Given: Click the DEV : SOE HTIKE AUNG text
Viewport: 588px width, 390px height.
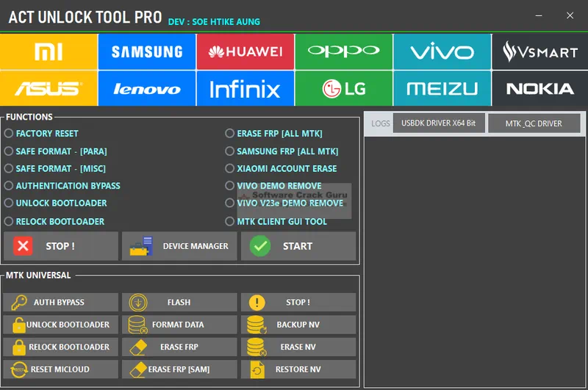Looking at the screenshot, I should pyautogui.click(x=214, y=22).
